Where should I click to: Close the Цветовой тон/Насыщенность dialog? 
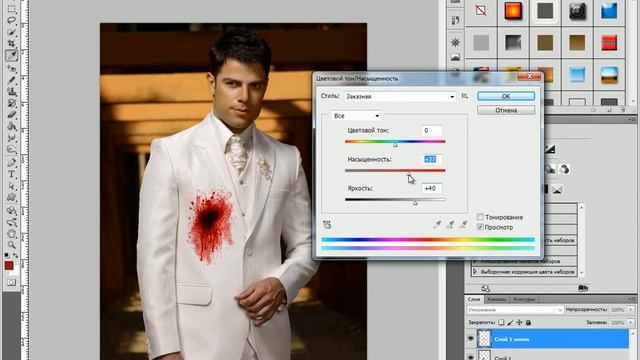529,76
